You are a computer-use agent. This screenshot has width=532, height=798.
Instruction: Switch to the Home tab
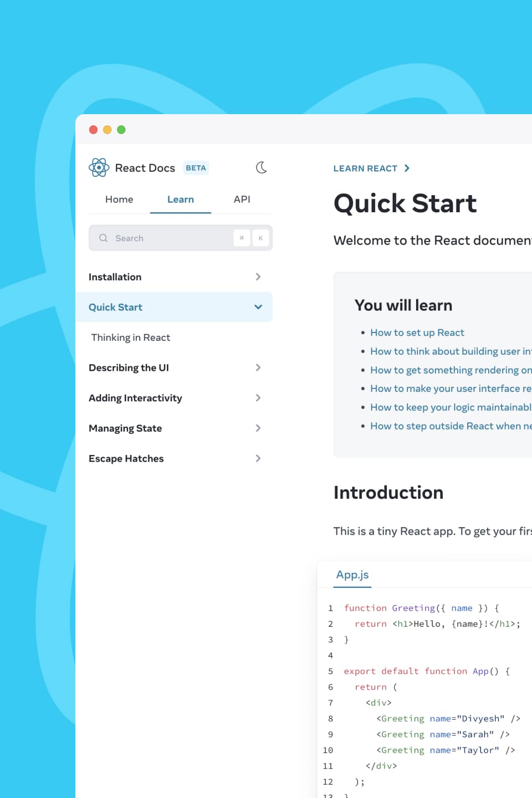point(119,199)
